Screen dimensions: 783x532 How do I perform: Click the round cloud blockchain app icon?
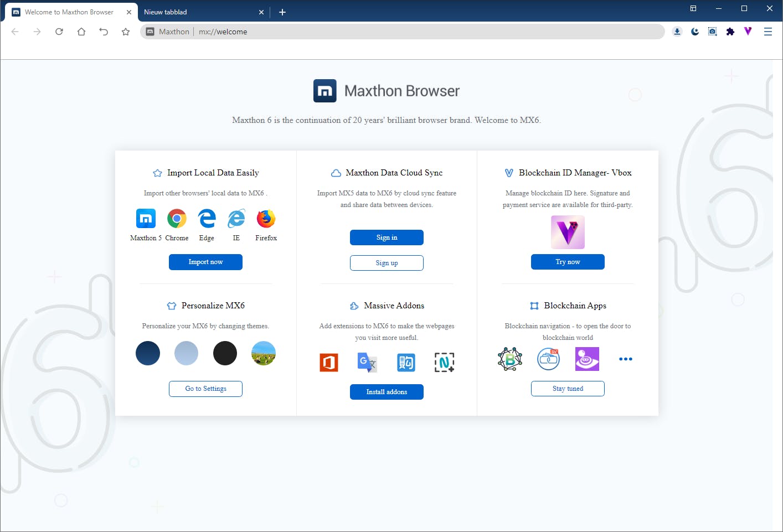pos(549,359)
